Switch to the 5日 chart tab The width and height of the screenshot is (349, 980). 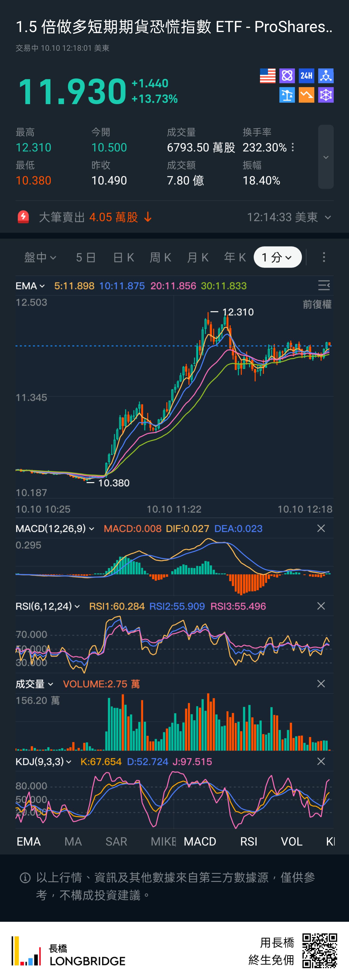click(86, 257)
